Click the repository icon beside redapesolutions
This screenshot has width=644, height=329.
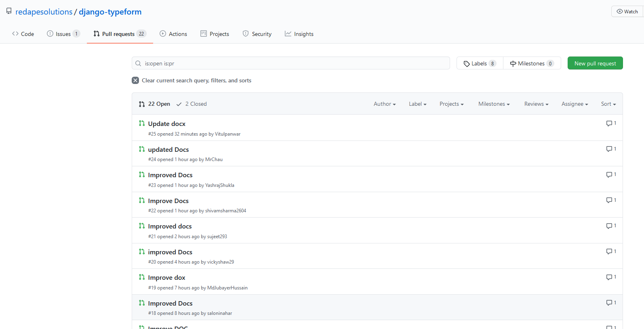[x=9, y=11]
